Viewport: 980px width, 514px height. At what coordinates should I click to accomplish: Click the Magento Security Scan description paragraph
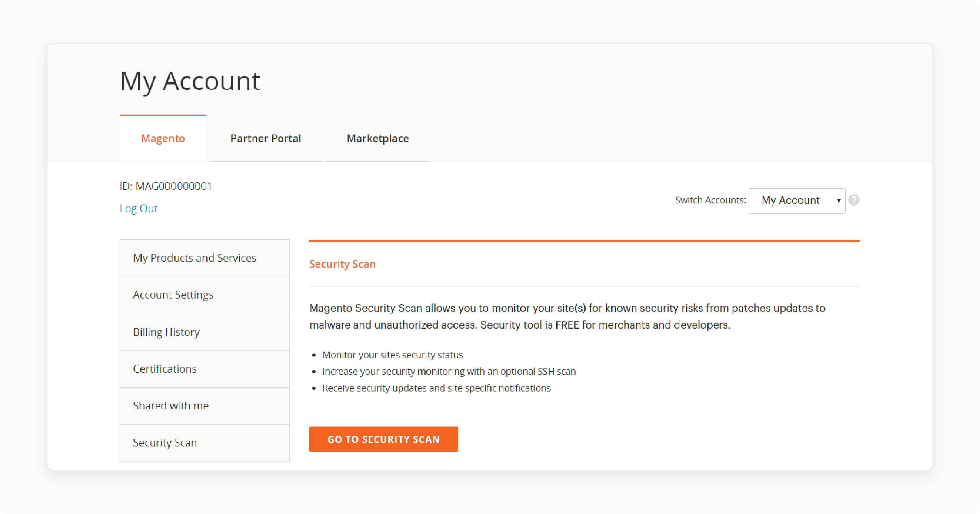pos(567,317)
